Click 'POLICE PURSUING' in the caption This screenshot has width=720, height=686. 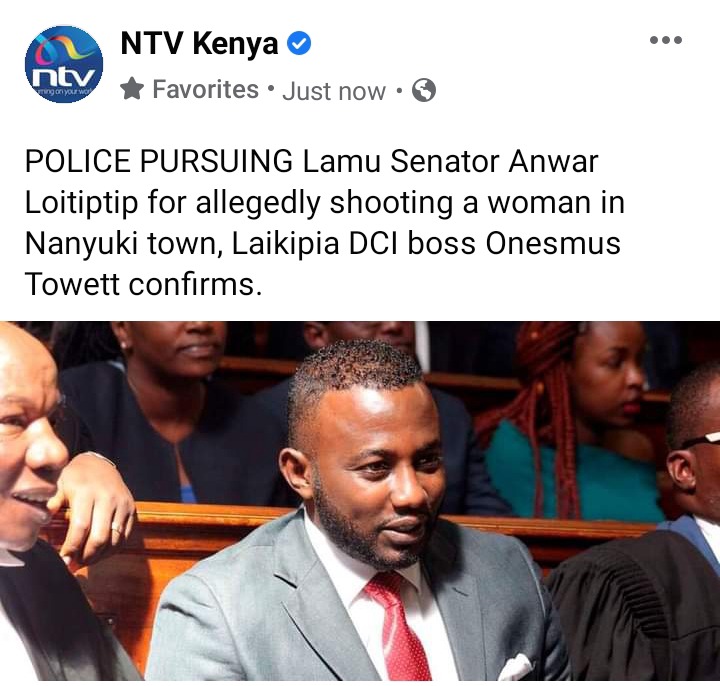coord(159,162)
